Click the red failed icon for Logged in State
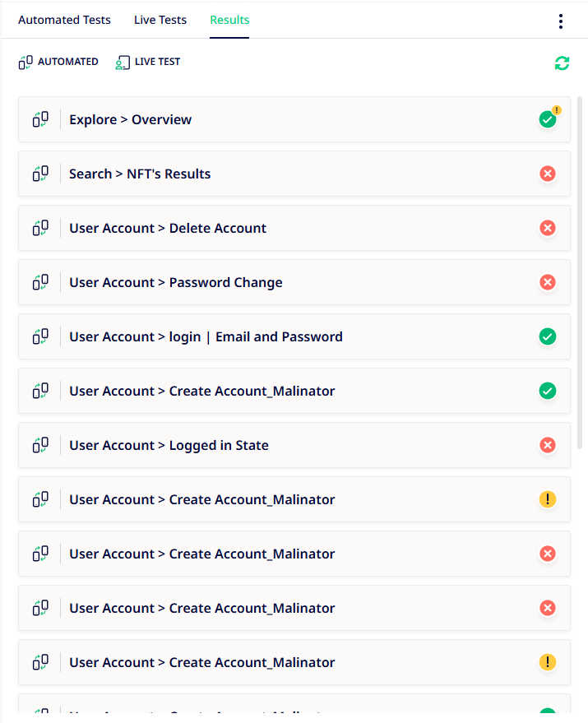This screenshot has width=588, height=723. pos(548,445)
